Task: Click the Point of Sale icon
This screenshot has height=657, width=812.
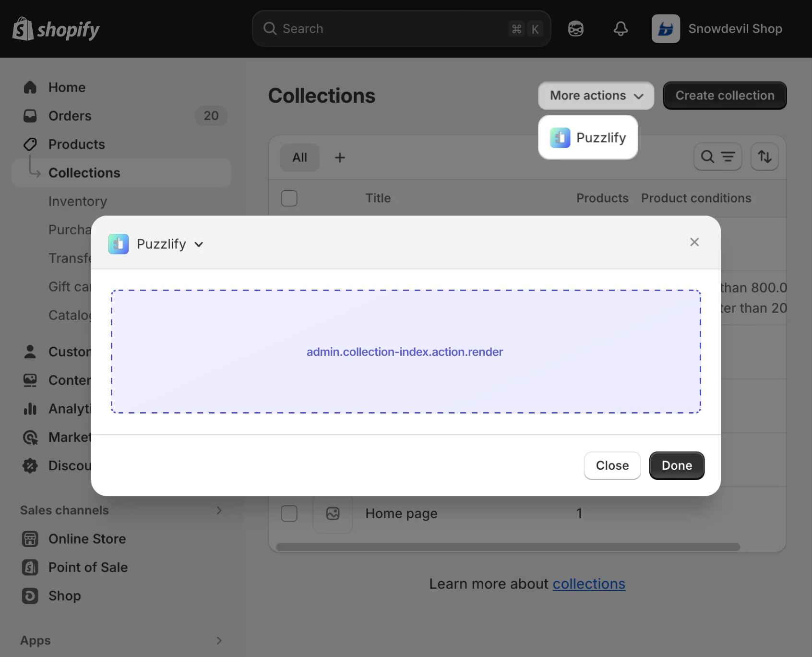Action: coord(30,567)
